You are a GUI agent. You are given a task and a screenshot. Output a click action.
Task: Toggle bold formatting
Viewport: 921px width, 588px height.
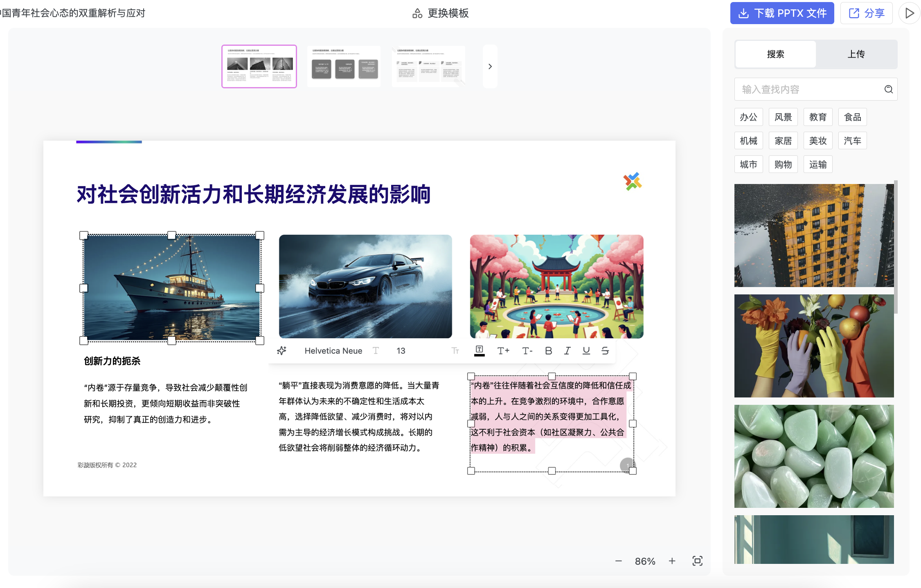pos(548,351)
